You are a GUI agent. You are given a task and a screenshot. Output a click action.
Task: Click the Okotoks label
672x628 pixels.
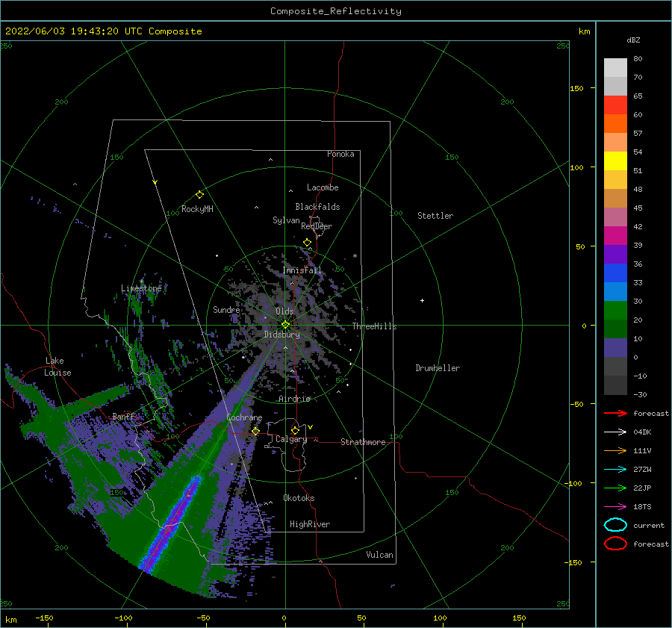click(299, 498)
